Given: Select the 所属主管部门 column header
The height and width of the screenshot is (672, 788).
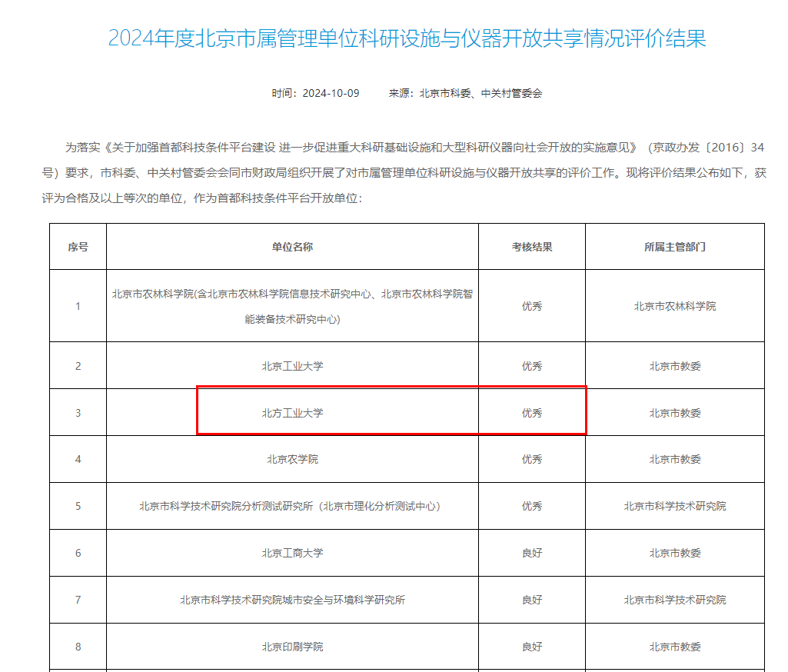Looking at the screenshot, I should coord(674,247).
